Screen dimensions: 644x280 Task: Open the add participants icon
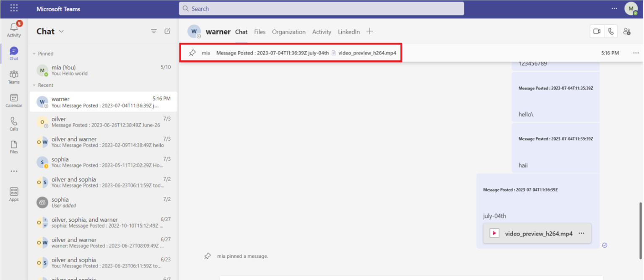point(627,31)
